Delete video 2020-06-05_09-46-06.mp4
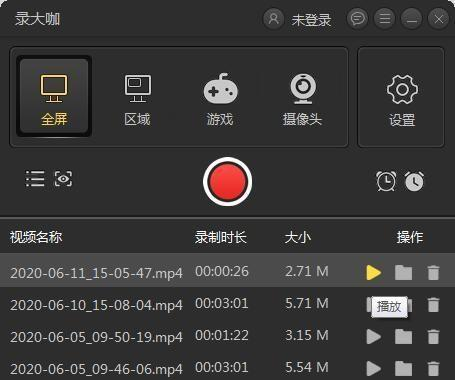Screen dimensions: 455x380 click(433, 369)
